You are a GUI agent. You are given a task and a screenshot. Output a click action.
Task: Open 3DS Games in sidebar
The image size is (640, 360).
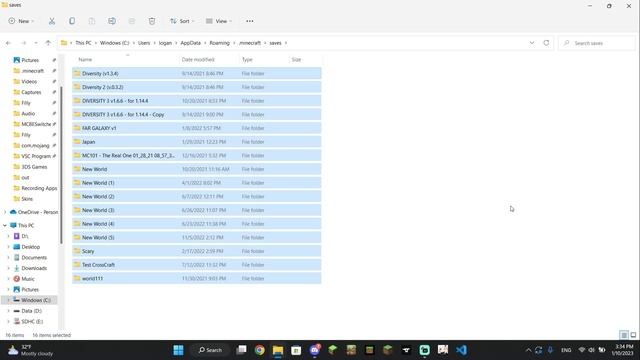34,167
